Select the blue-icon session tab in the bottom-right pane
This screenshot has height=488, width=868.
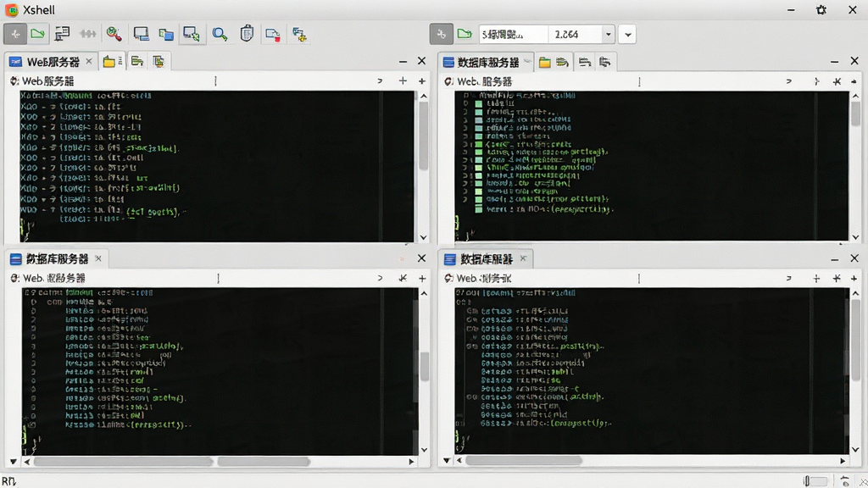coord(487,259)
